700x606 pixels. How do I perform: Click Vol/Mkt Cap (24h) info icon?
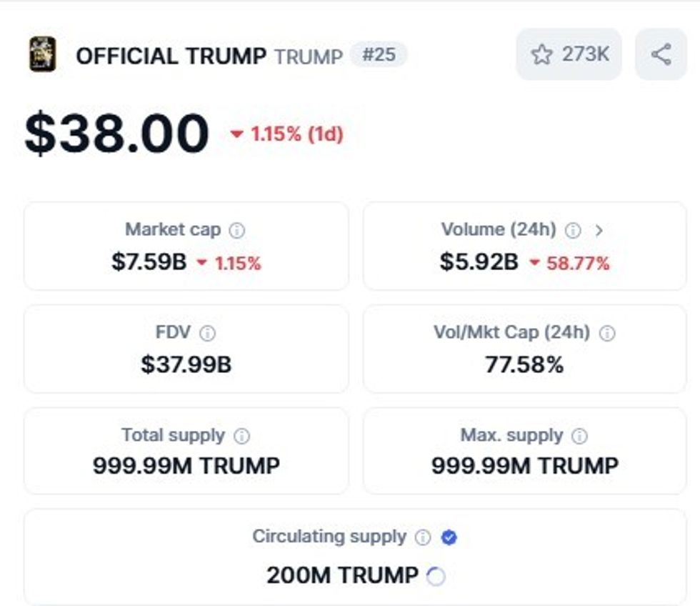click(x=607, y=333)
